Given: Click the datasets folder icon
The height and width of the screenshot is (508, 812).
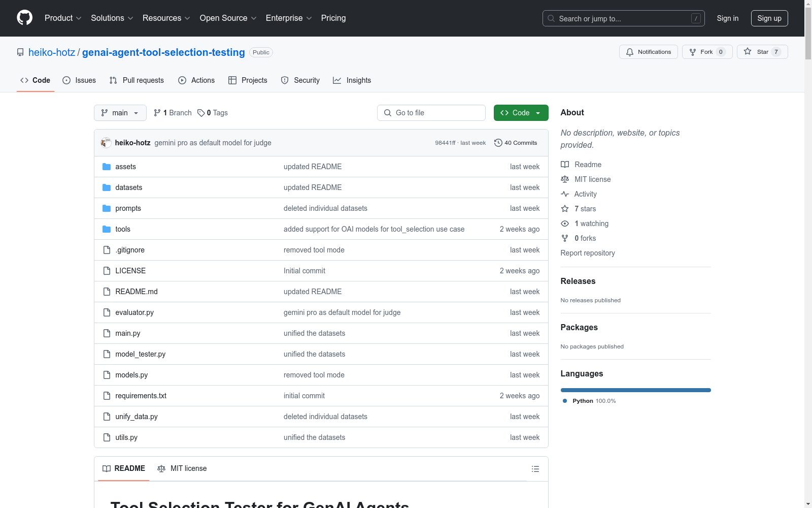Looking at the screenshot, I should 107,187.
